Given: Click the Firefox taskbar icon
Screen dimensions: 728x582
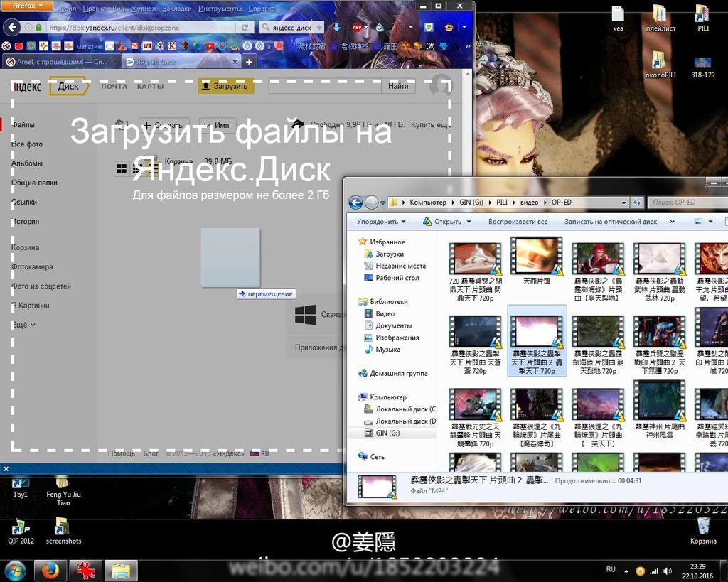Looking at the screenshot, I should pos(50,571).
